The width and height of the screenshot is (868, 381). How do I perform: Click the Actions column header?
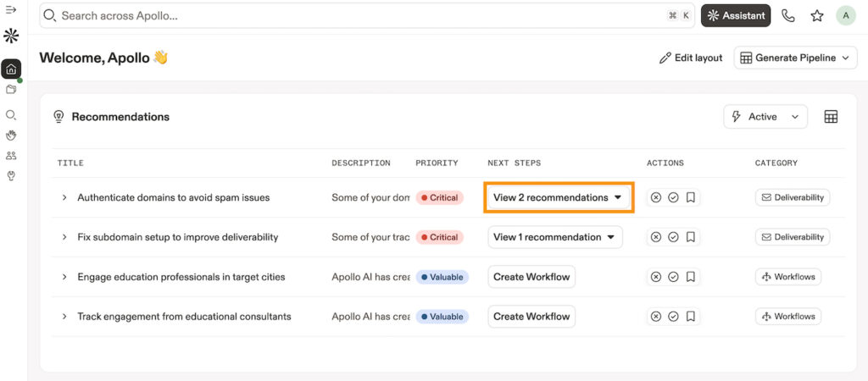[665, 163]
